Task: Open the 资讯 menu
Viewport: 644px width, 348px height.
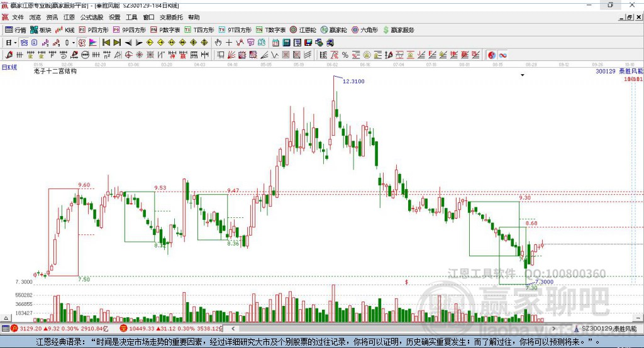Action: [52, 17]
